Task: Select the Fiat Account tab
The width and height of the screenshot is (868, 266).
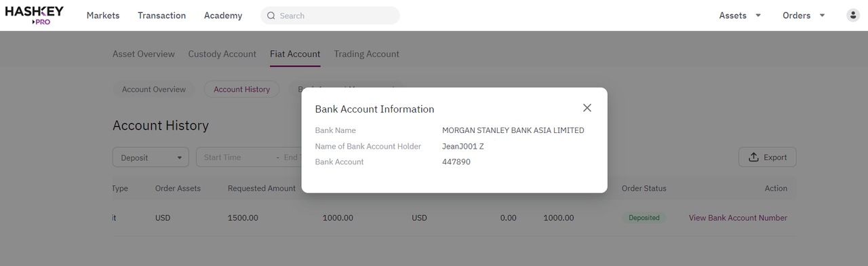Action: point(295,54)
